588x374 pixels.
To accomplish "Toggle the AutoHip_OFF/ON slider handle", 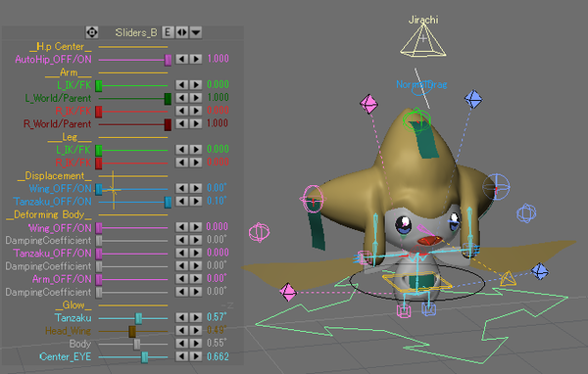I will click(x=168, y=60).
